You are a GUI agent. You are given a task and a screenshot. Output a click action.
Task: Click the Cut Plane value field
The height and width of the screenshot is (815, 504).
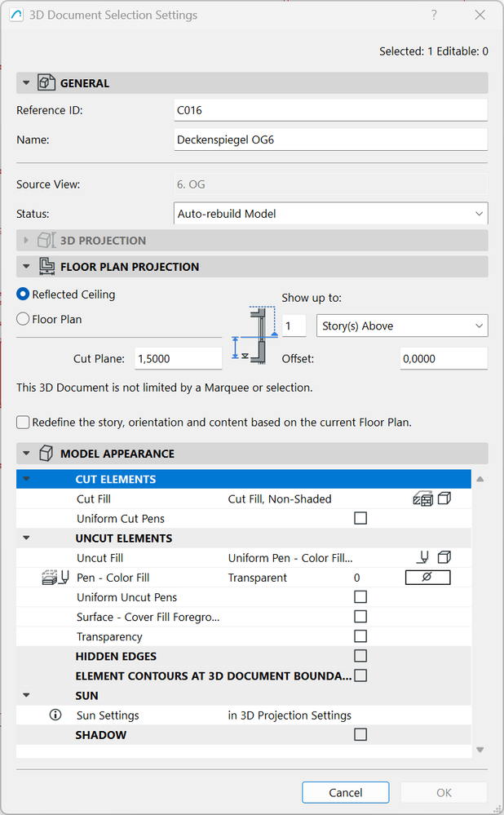pyautogui.click(x=179, y=359)
